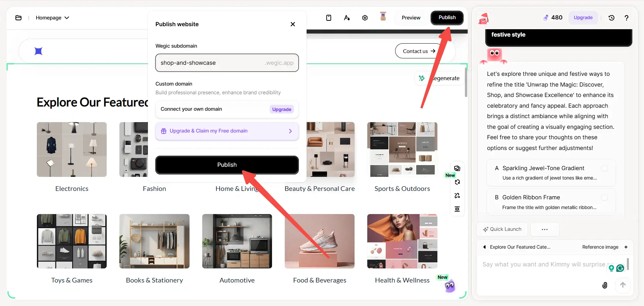Click the paperclip attachment icon

tap(605, 285)
